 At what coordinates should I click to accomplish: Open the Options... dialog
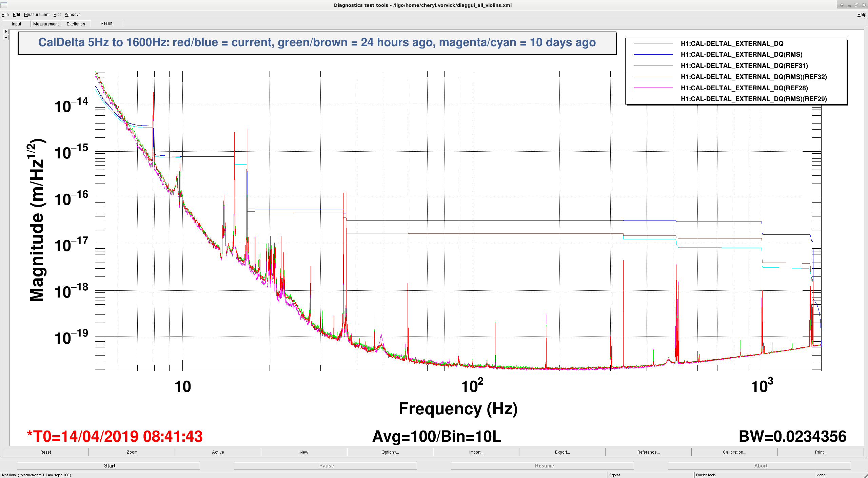pos(390,452)
